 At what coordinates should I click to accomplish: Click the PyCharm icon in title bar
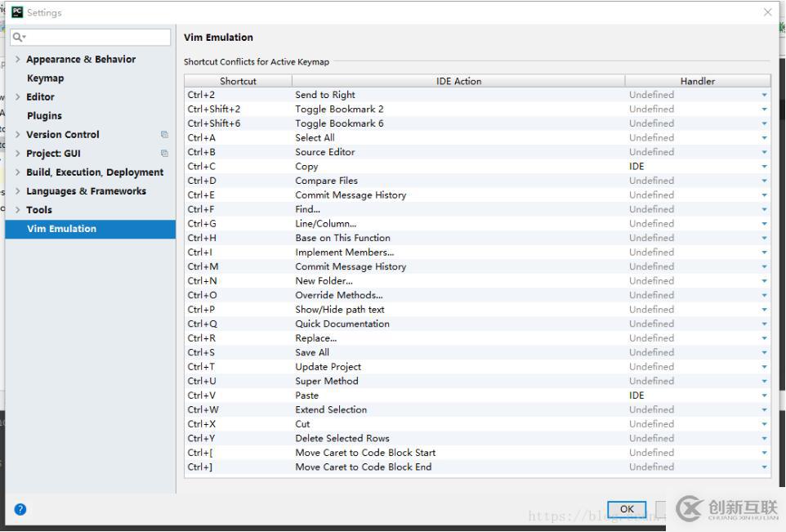pos(16,12)
